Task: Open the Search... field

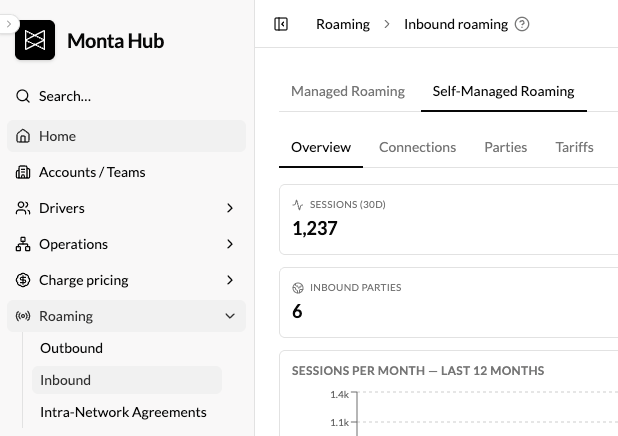Action: (126, 96)
